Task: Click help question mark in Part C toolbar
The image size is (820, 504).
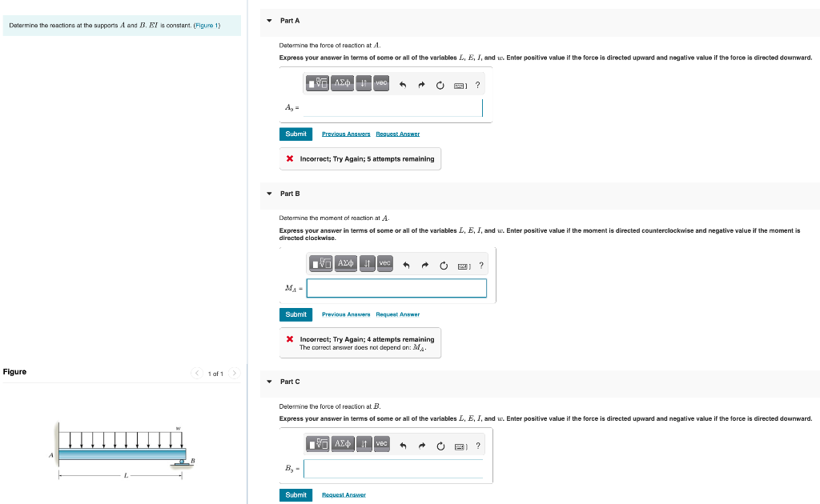Action: pos(477,446)
